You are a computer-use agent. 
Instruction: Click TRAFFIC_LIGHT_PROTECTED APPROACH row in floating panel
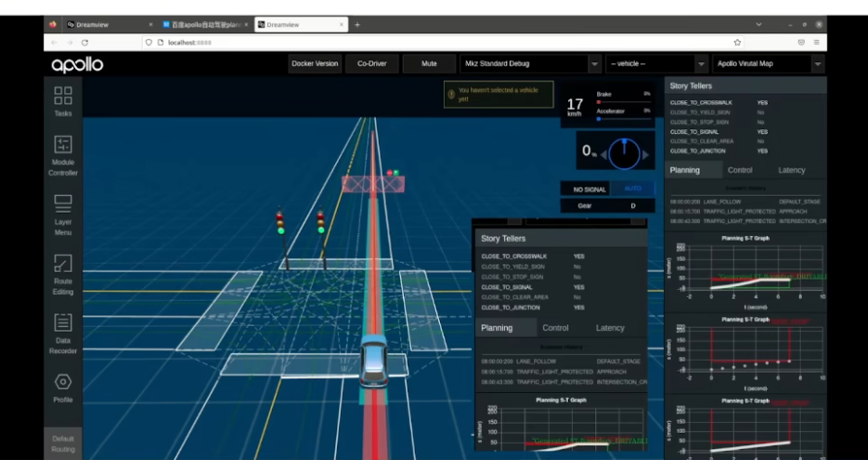pyautogui.click(x=561, y=372)
